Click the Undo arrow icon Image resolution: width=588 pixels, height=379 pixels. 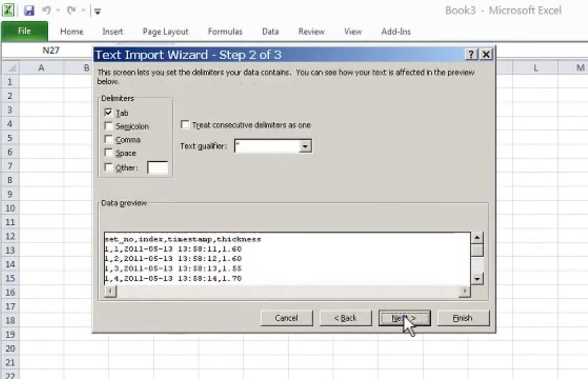point(46,11)
